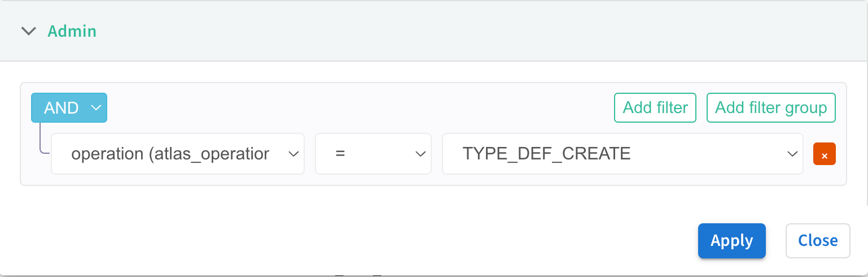Click the operation (atlas_operation) text
Viewport: 868px width, 277px height.
tap(170, 154)
